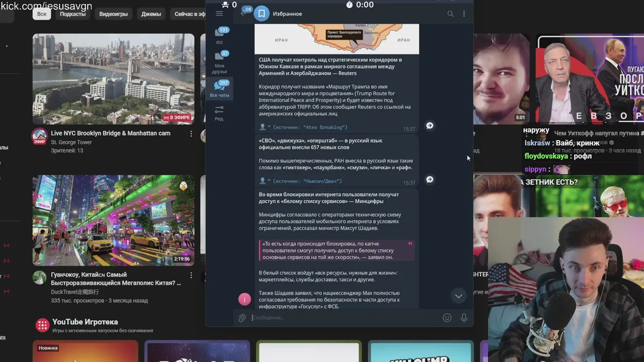Open the options menu for the Guangzhou video
This screenshot has width=644, height=362.
tap(191, 275)
